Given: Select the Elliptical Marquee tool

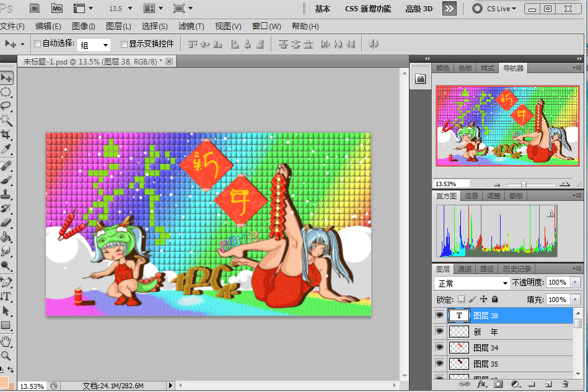Looking at the screenshot, I should tap(6, 92).
